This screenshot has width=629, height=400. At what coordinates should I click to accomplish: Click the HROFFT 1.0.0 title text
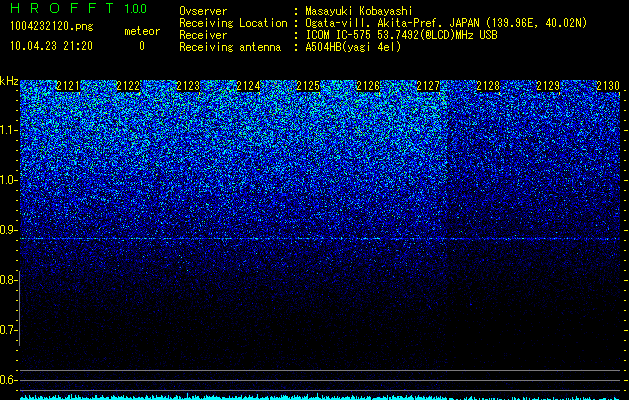click(x=79, y=8)
